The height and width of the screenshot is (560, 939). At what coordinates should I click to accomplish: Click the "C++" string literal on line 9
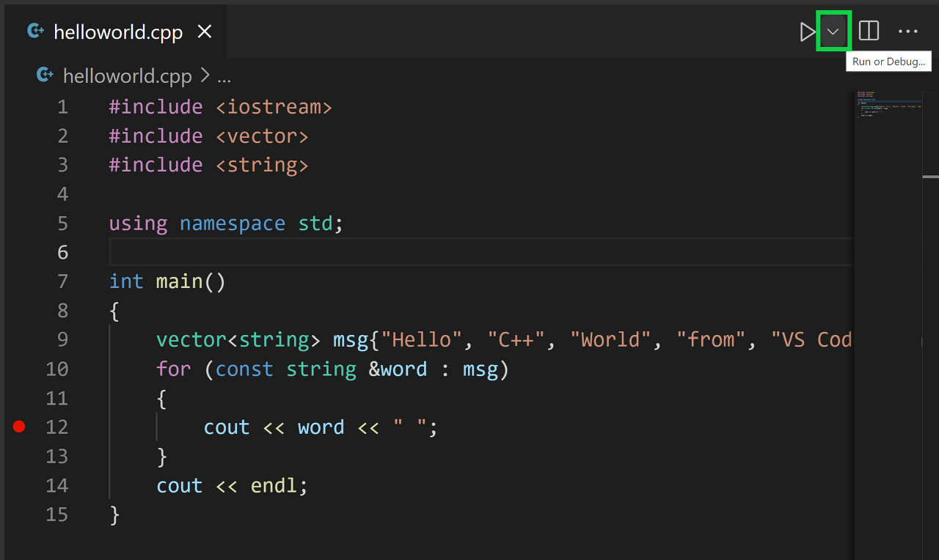[x=516, y=339]
